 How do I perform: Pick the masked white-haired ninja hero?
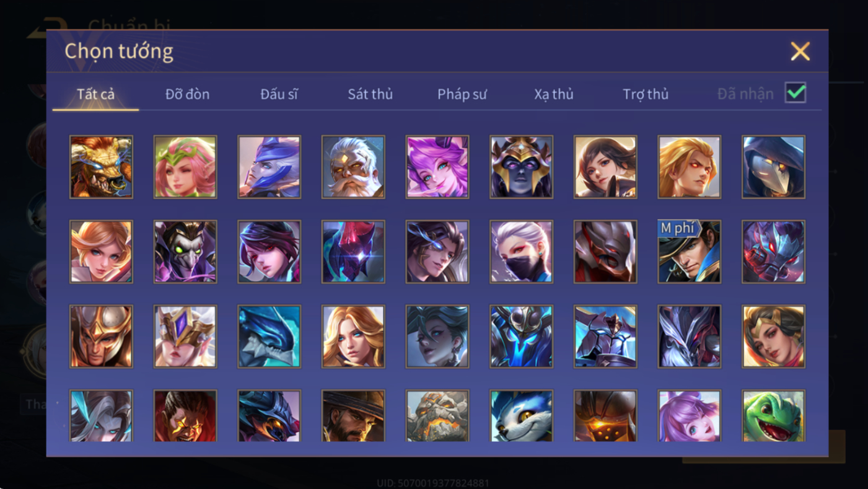click(x=521, y=252)
